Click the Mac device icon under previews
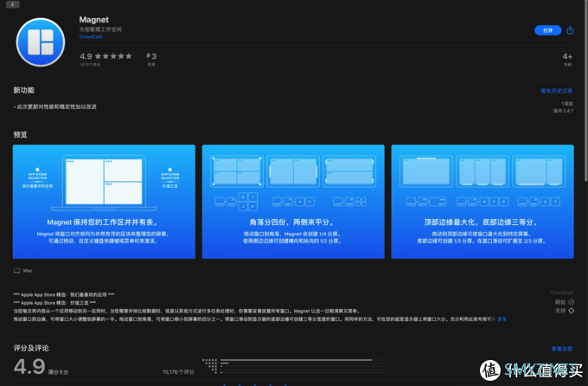This screenshot has width=588, height=386. [17, 271]
